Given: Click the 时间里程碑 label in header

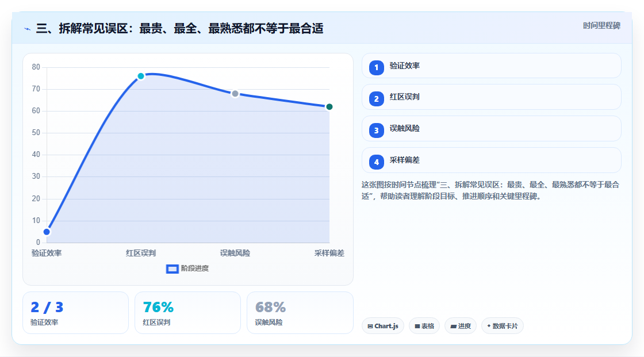Looking at the screenshot, I should 601,25.
